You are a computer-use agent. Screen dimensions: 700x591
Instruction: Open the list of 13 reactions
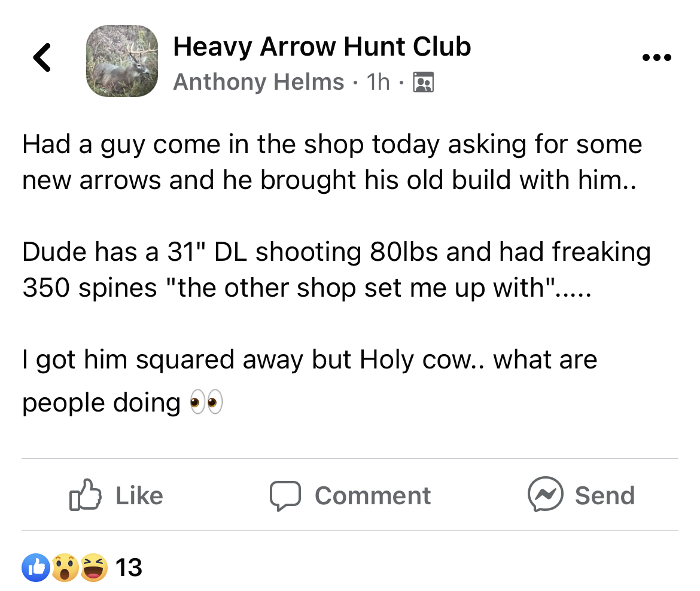point(129,567)
